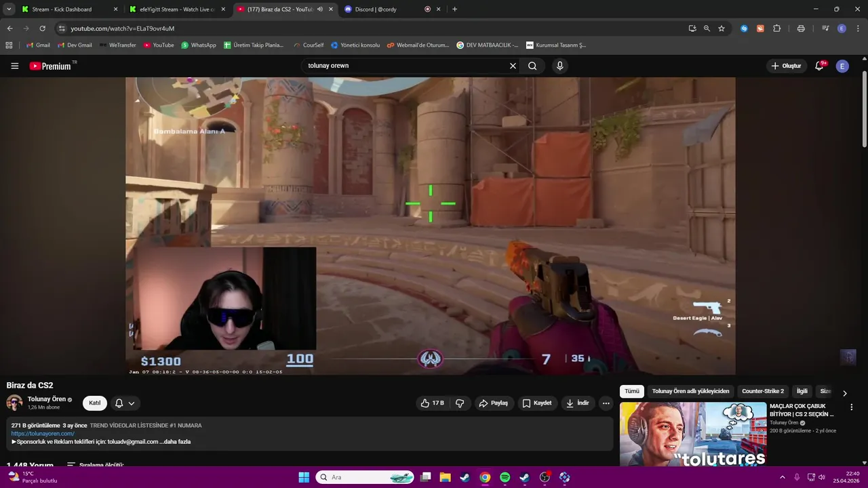Screen dimensions: 868x488
Task: Open the YouTube hamburger guide menu
Action: point(14,66)
